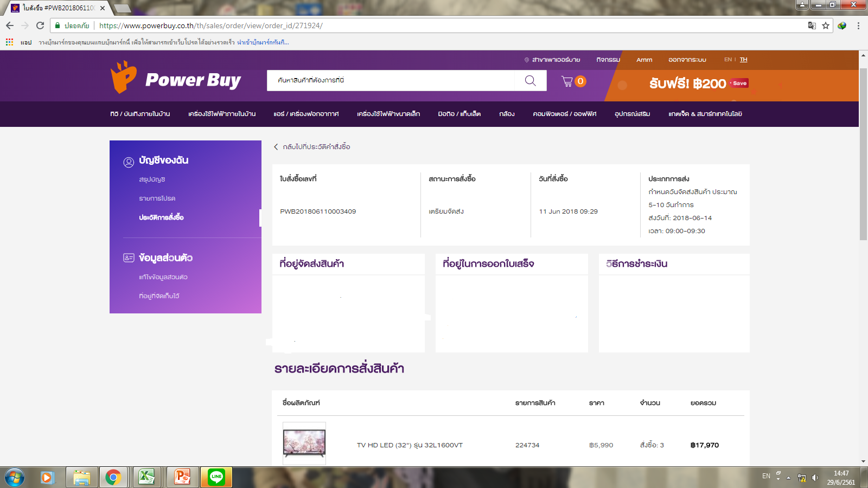Open the Apps grid in bookmarks bar

pos(9,42)
